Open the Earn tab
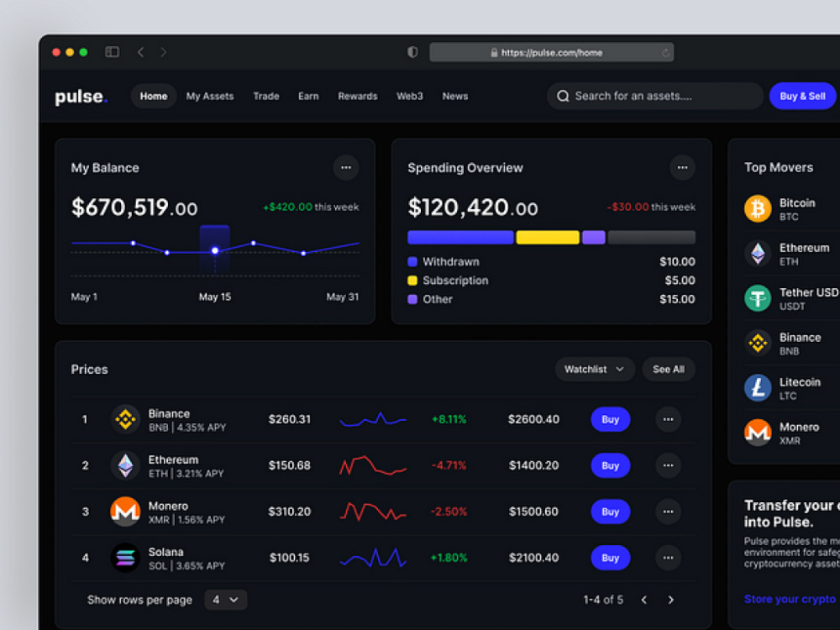This screenshot has height=630, width=840. [x=308, y=97]
